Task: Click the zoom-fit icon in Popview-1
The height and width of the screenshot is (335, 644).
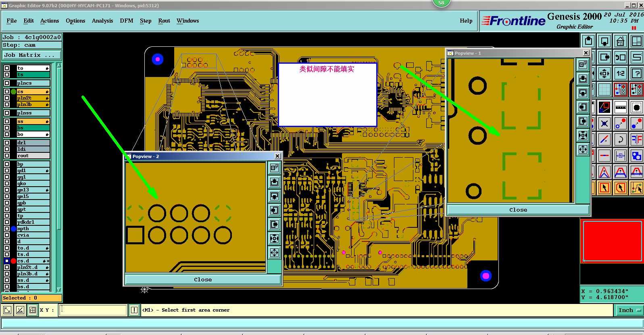Action: pyautogui.click(x=583, y=135)
